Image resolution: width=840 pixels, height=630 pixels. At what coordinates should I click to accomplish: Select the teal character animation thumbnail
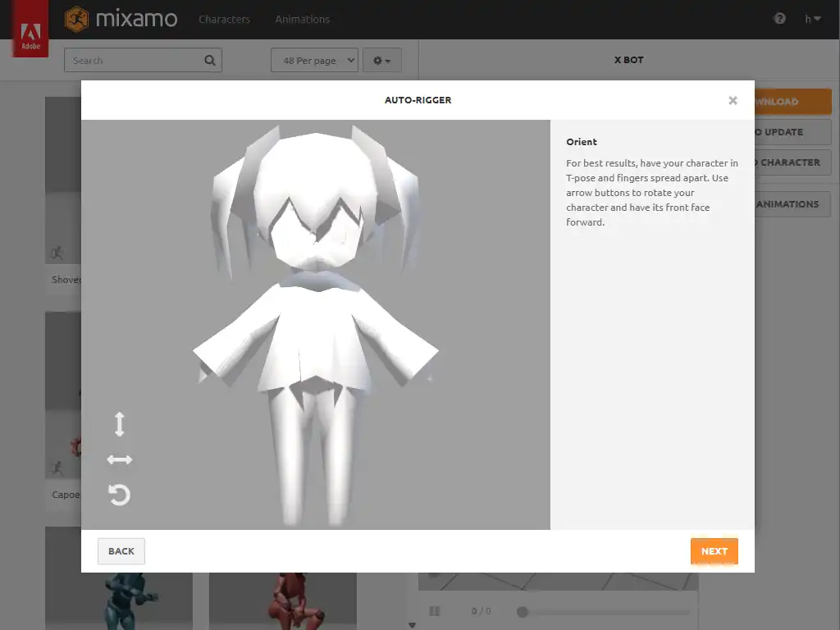coord(119,599)
